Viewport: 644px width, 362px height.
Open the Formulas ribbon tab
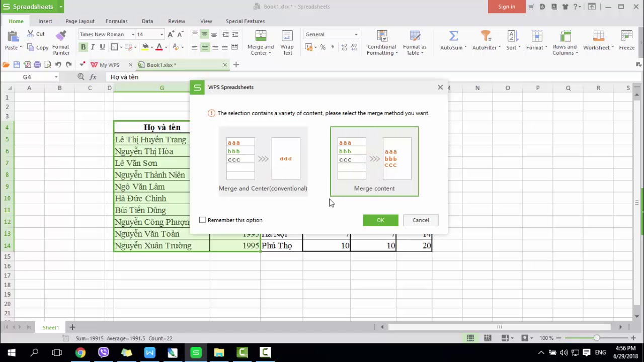click(x=116, y=21)
